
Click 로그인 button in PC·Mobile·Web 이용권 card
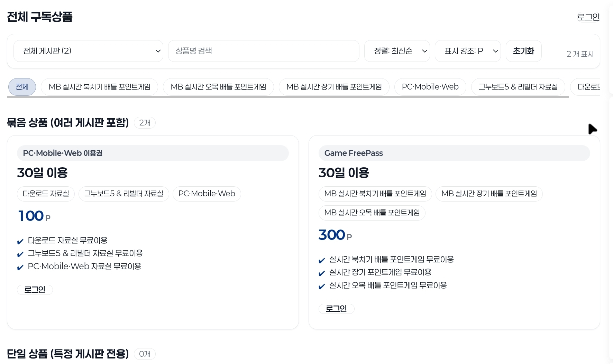pos(35,290)
